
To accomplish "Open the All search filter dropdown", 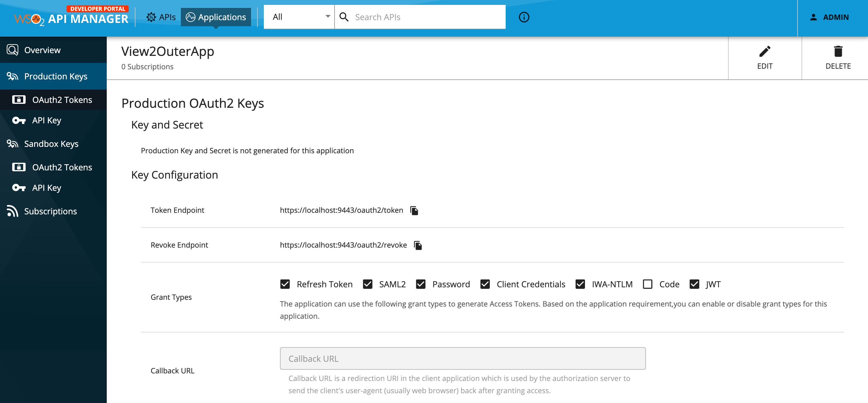I will point(299,17).
